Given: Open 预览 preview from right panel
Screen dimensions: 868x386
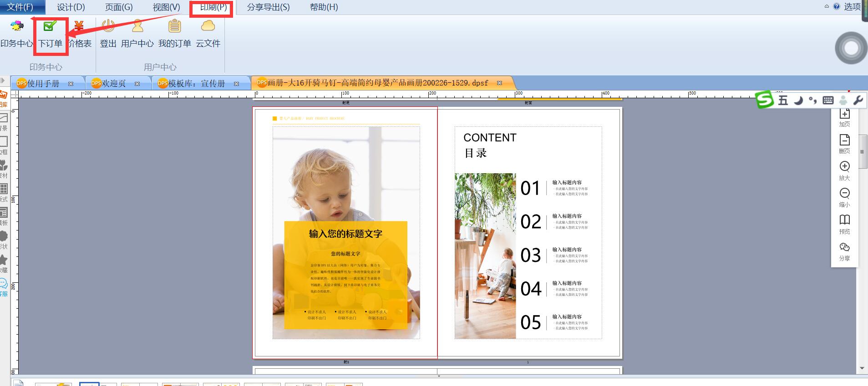Looking at the screenshot, I should tap(844, 224).
